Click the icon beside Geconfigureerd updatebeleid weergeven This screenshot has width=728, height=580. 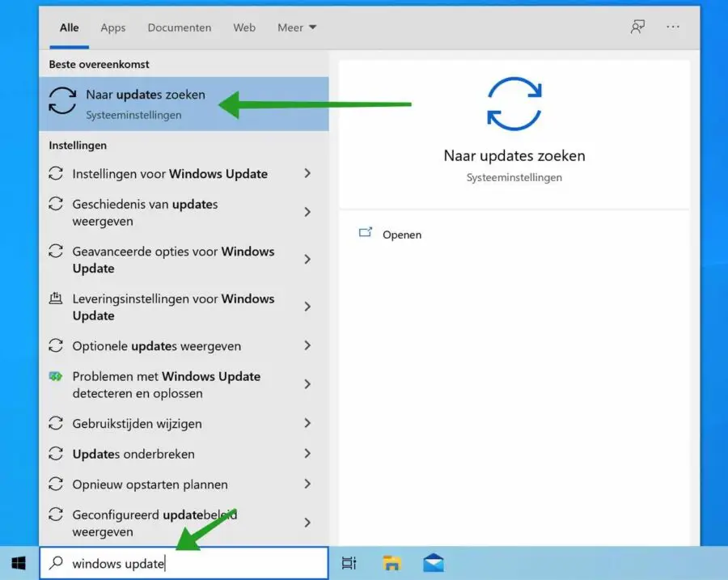coord(56,514)
